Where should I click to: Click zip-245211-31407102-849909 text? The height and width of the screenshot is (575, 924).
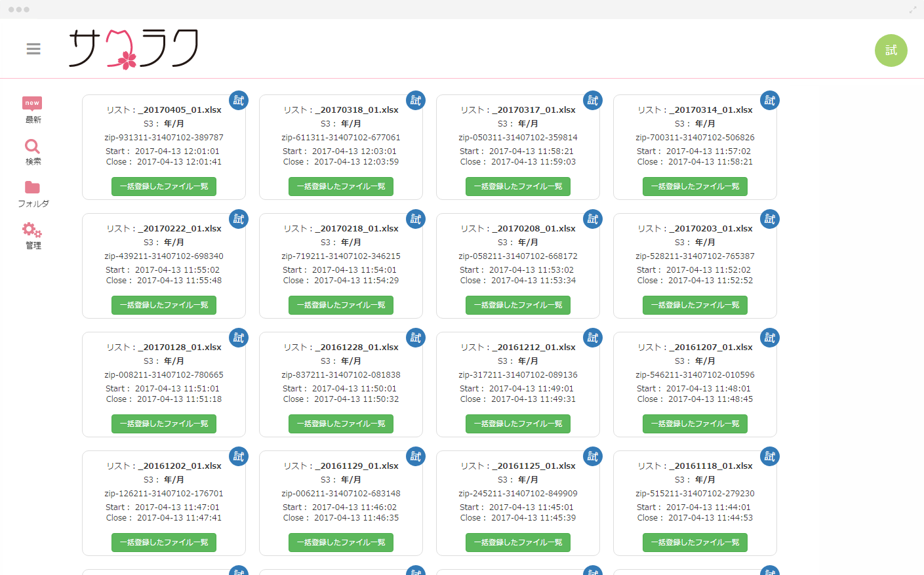(x=518, y=494)
